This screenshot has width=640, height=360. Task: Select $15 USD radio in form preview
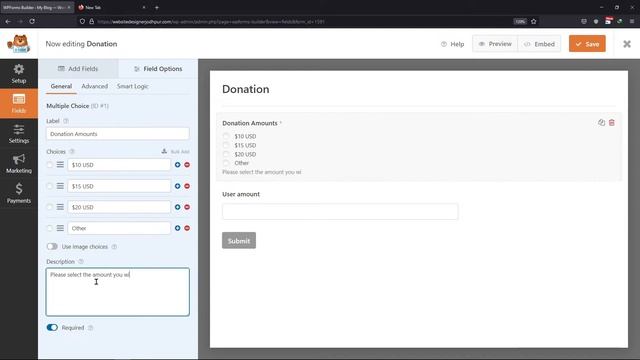pyautogui.click(x=226, y=145)
